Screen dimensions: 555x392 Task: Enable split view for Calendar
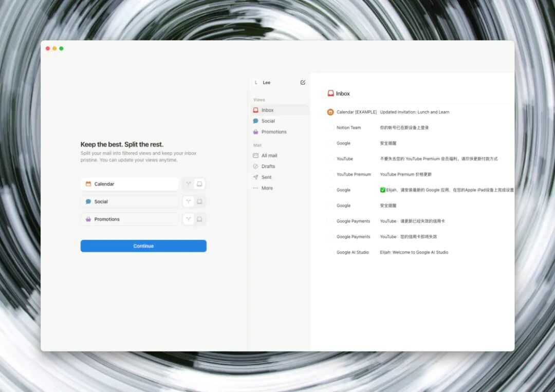(x=188, y=184)
